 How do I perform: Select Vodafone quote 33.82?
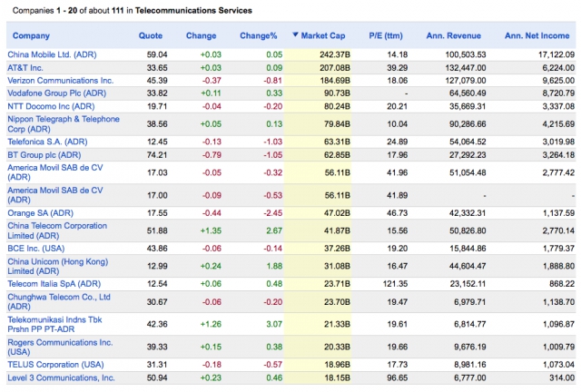(157, 93)
